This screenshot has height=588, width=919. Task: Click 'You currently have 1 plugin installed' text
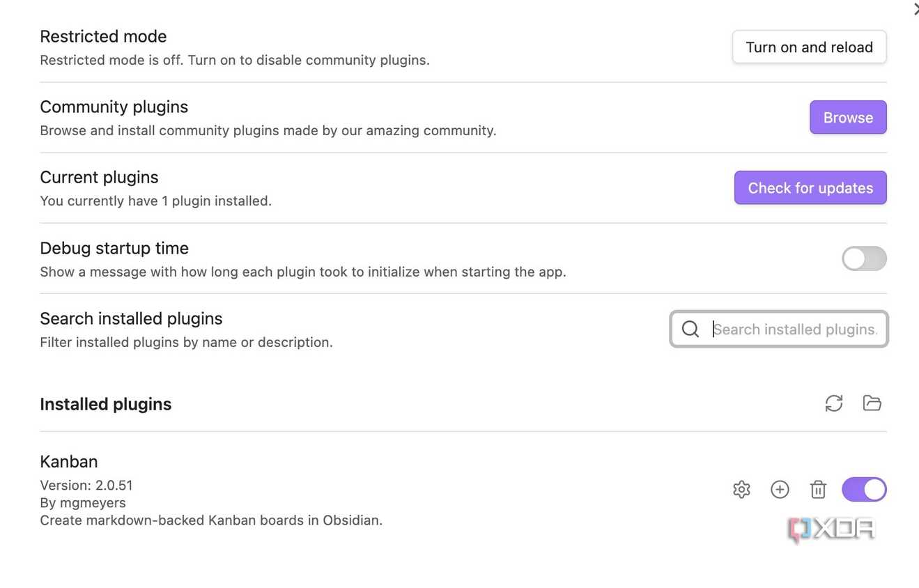pos(155,201)
